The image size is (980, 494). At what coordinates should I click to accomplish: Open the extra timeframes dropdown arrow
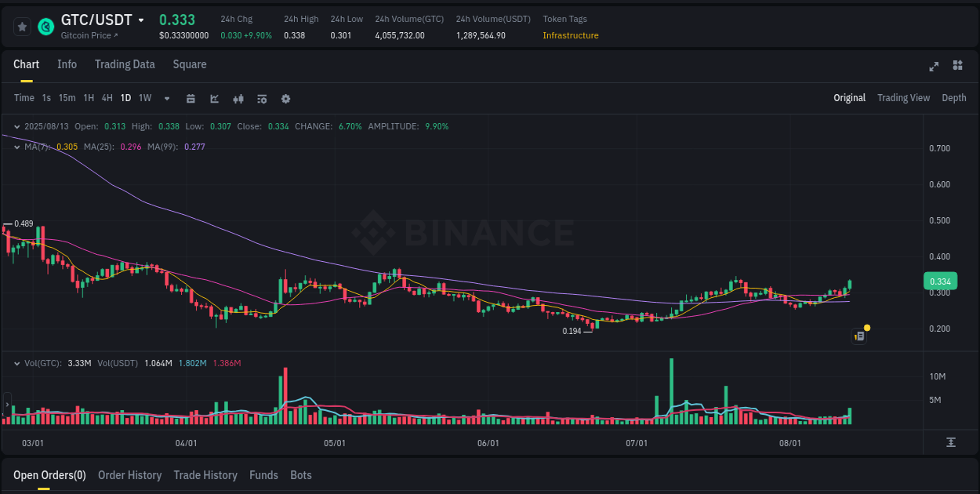(165, 99)
